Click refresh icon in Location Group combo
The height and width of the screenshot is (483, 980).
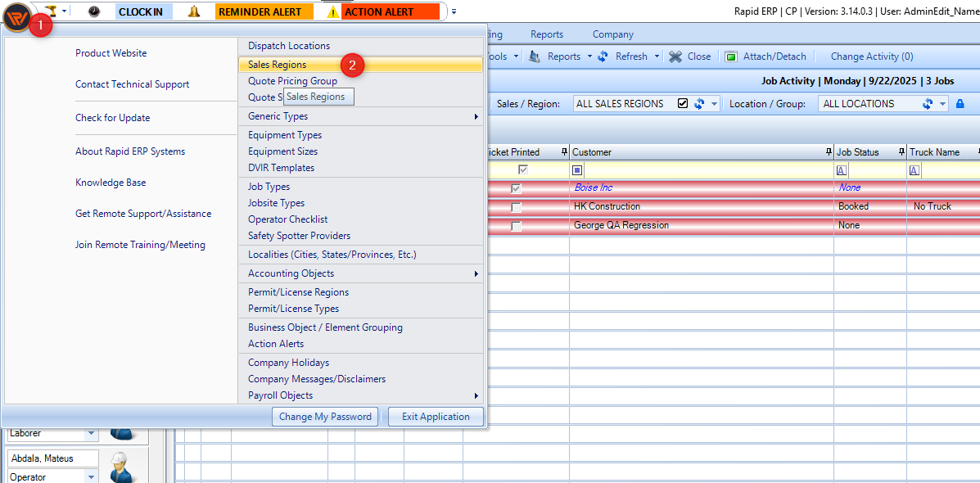[928, 104]
